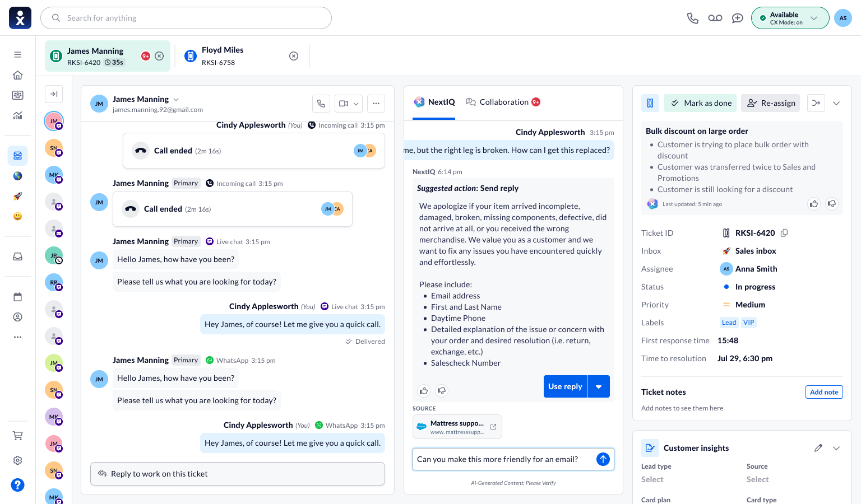
Task: Select the Floyd Miles RKSI-6758 ticket tab
Action: click(241, 56)
